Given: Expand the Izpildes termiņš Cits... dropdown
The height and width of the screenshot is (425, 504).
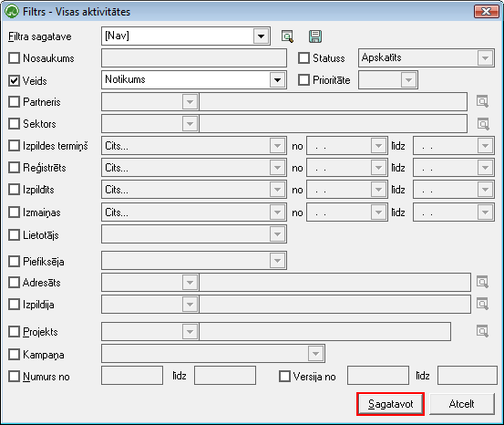Looking at the screenshot, I should coord(278,146).
